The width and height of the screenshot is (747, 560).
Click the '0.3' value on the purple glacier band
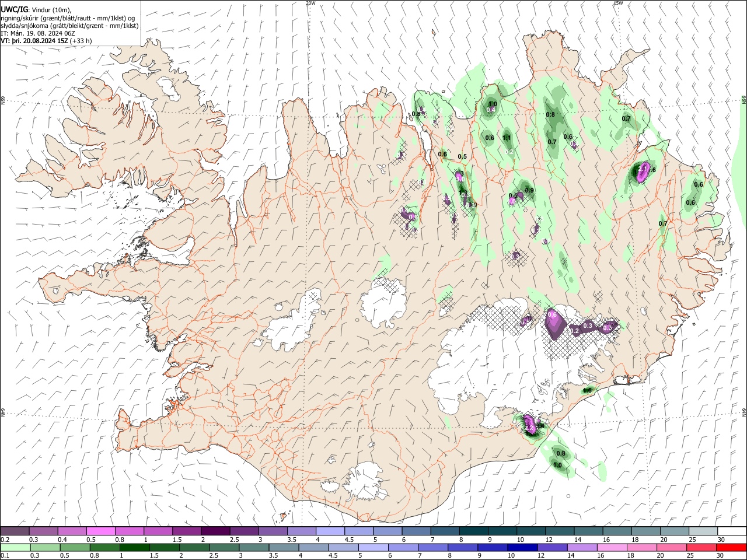[x=588, y=325]
